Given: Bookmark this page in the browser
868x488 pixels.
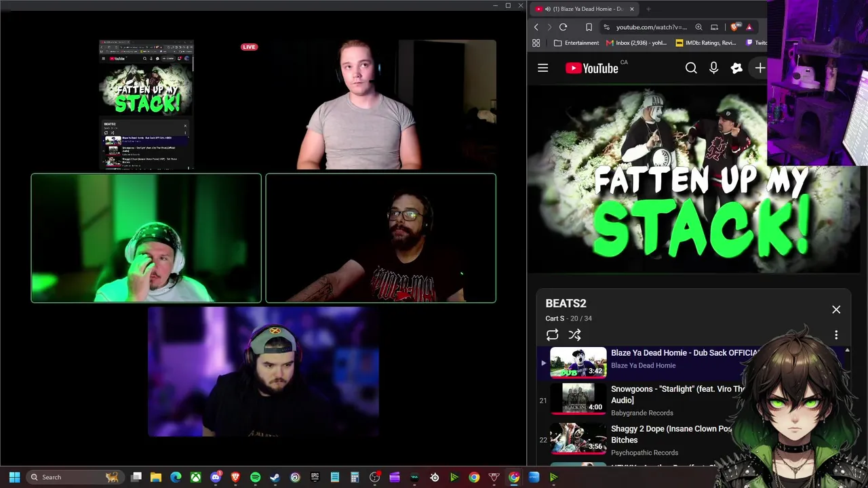Looking at the screenshot, I should point(589,27).
